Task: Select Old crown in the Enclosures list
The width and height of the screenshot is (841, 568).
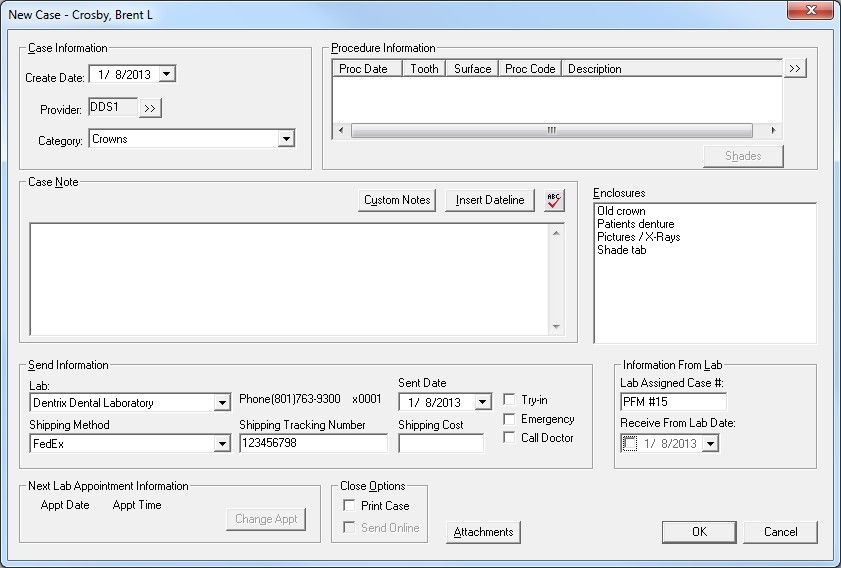Action: pyautogui.click(x=621, y=212)
